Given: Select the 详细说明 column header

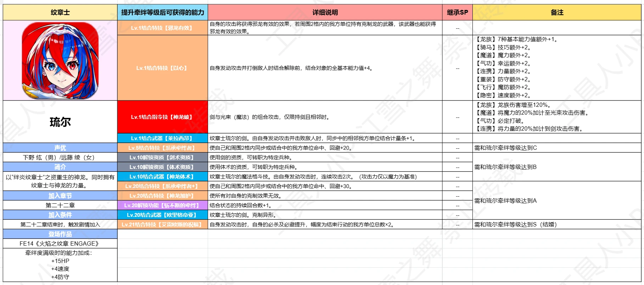Looking at the screenshot, I should click(325, 12).
